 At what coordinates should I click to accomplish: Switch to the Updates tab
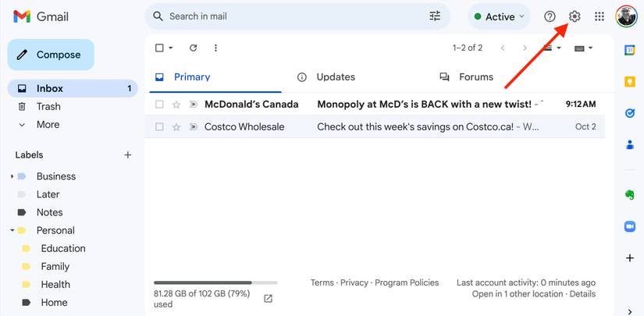tap(335, 77)
